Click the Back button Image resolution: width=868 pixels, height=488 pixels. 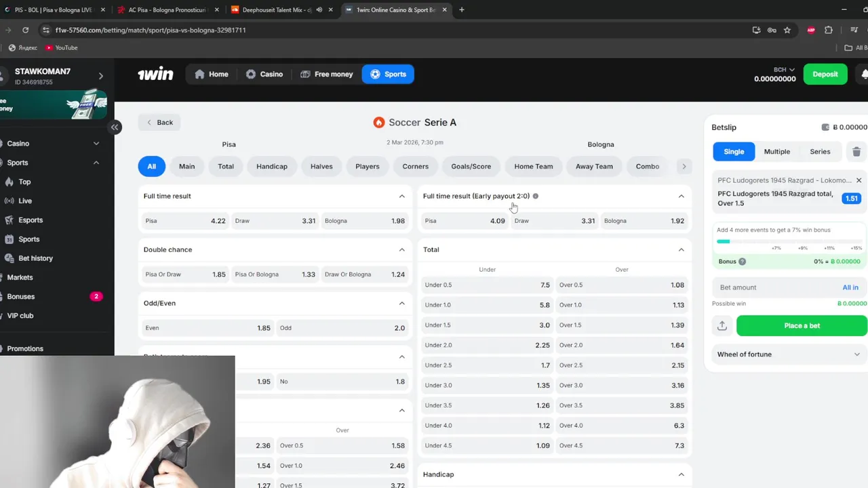(159, 123)
